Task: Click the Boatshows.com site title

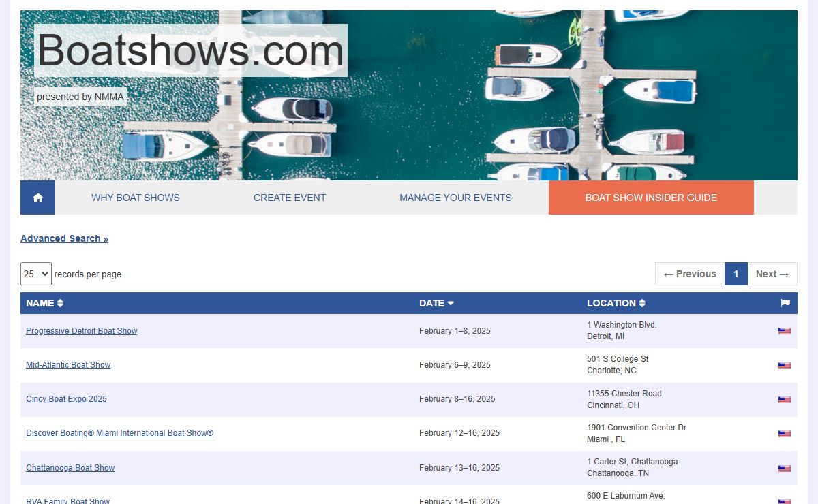Action: tap(191, 50)
